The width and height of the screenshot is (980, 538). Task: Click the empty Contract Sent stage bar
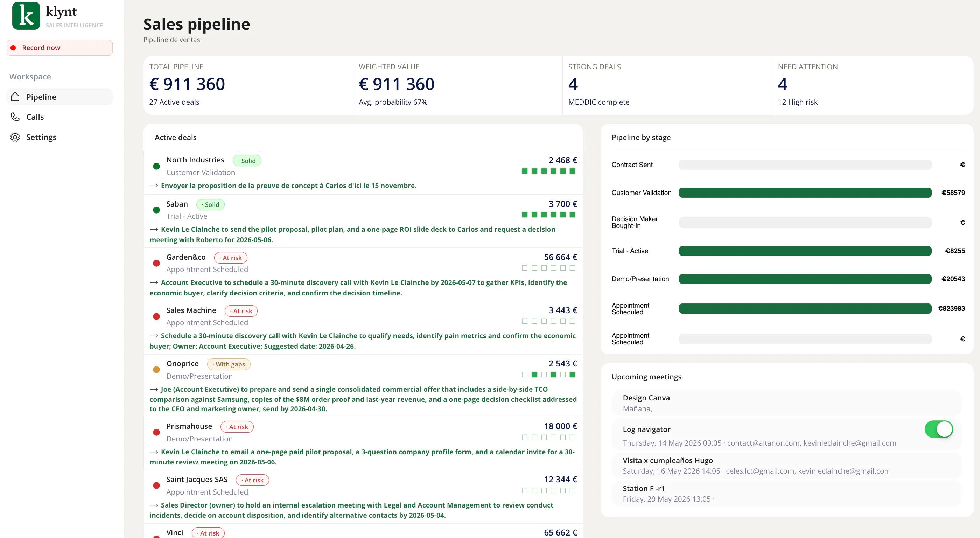click(x=805, y=165)
